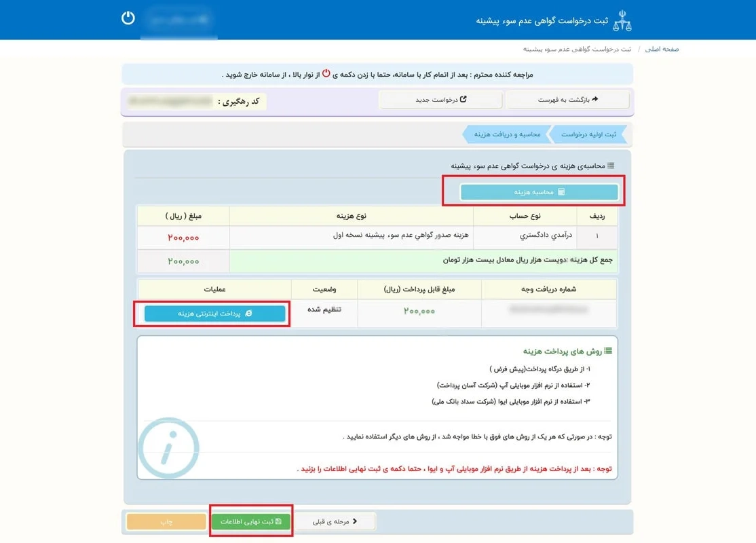
Task: Click the blurred username in header
Action: pos(179,20)
